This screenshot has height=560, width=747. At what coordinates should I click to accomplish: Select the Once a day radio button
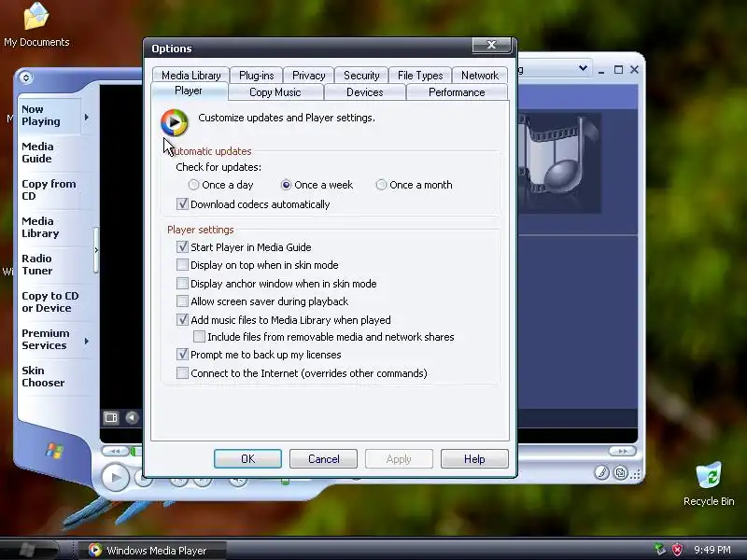193,185
